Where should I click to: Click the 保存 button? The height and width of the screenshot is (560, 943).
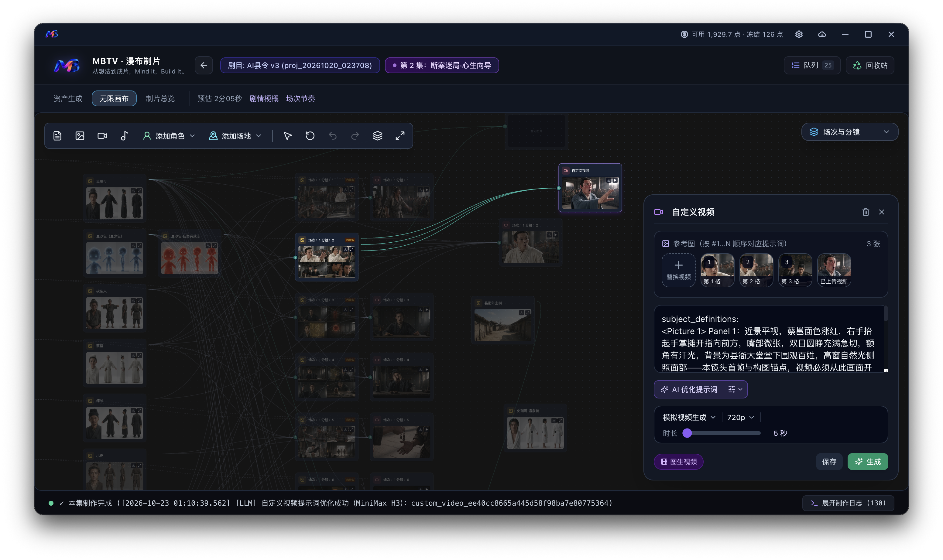pyautogui.click(x=829, y=462)
